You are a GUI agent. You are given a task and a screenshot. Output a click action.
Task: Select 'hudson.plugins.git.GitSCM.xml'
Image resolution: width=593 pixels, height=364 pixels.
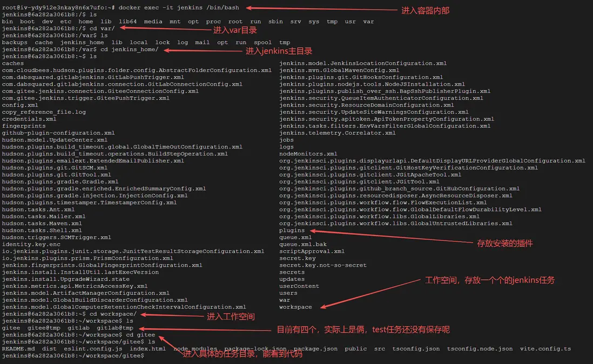(x=55, y=168)
